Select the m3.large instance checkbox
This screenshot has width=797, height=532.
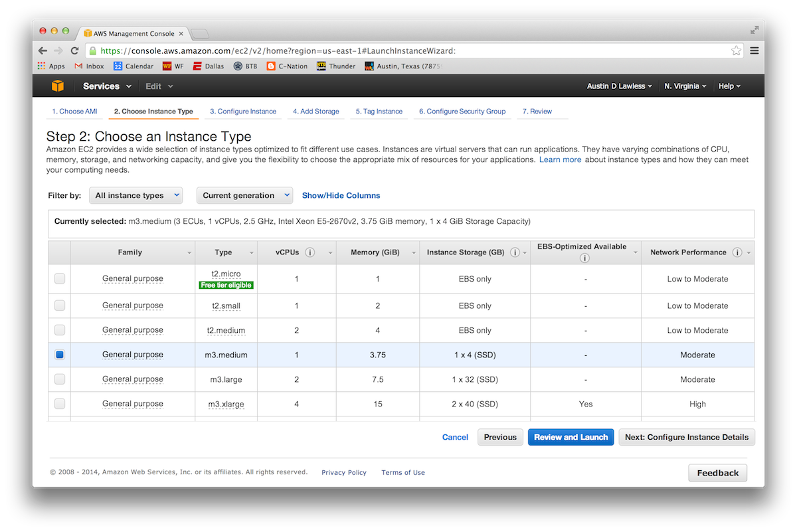(x=60, y=379)
